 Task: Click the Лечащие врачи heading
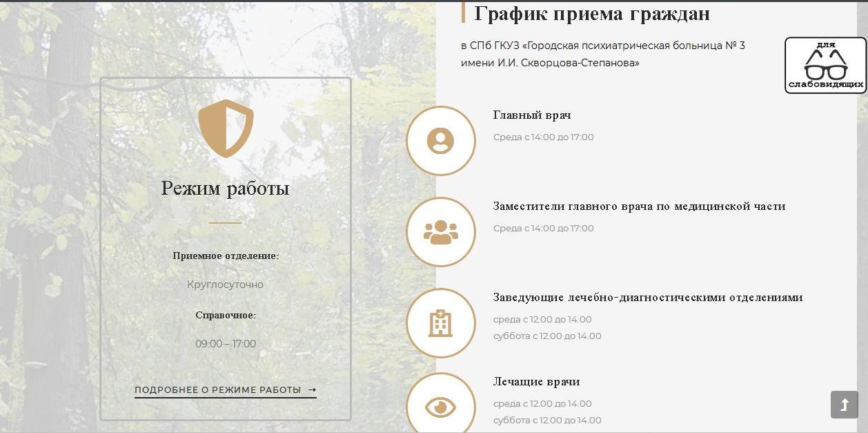pyautogui.click(x=536, y=382)
